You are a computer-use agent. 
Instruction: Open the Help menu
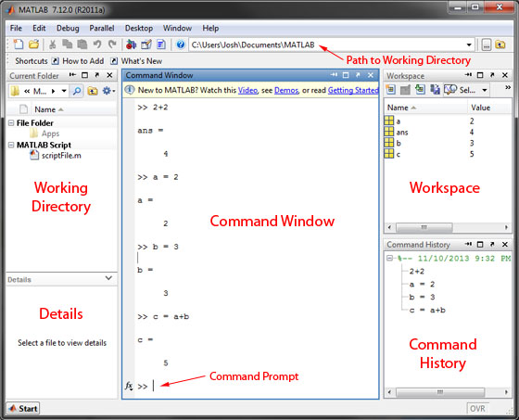click(x=210, y=28)
